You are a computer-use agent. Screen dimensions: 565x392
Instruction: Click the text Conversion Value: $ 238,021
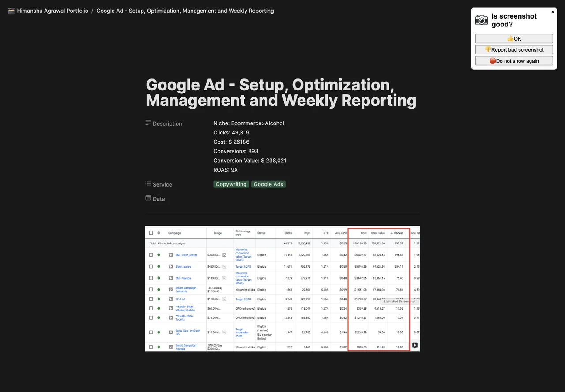point(250,161)
